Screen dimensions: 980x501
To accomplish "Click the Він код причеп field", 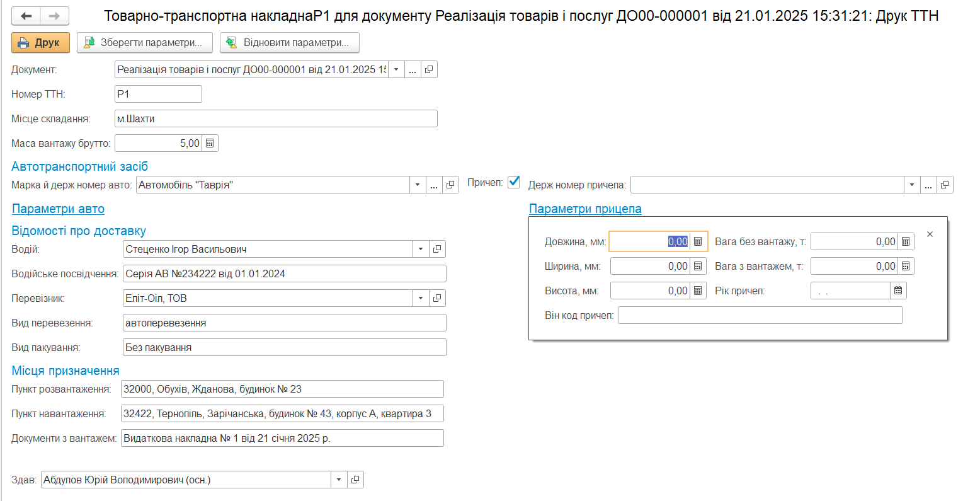I will (760, 315).
